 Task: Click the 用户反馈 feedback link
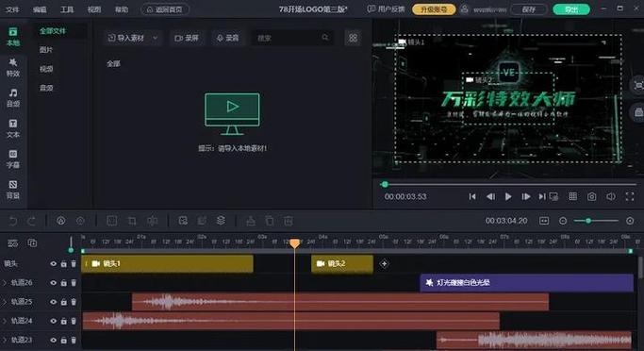point(386,9)
